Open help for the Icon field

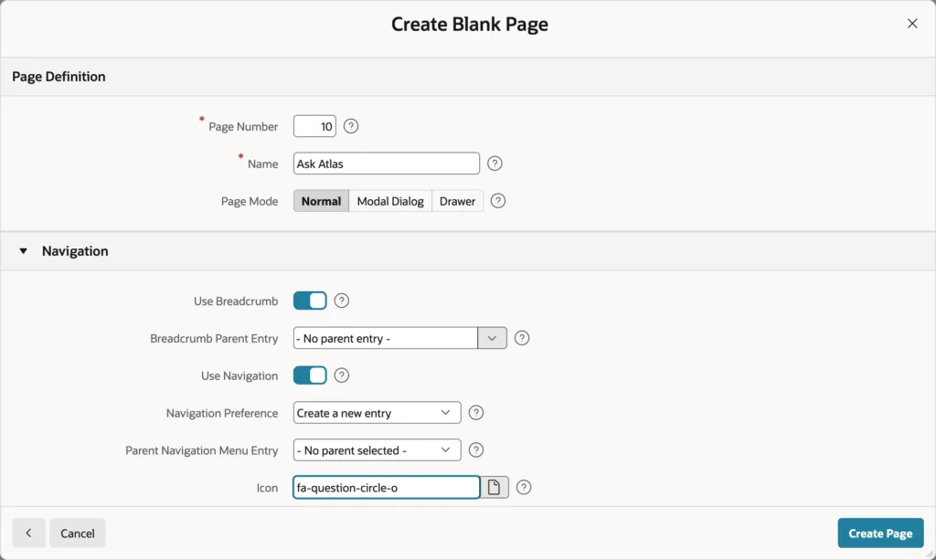click(524, 487)
